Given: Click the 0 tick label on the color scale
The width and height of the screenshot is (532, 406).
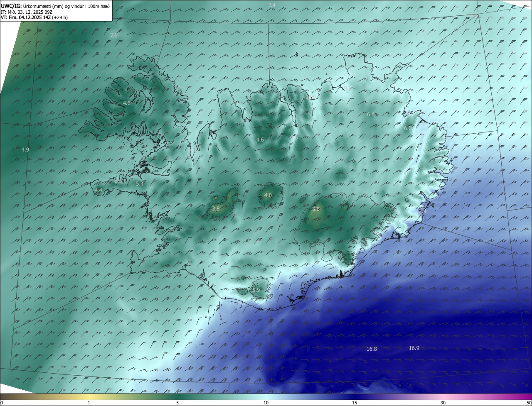Looking at the screenshot, I should (1, 403).
